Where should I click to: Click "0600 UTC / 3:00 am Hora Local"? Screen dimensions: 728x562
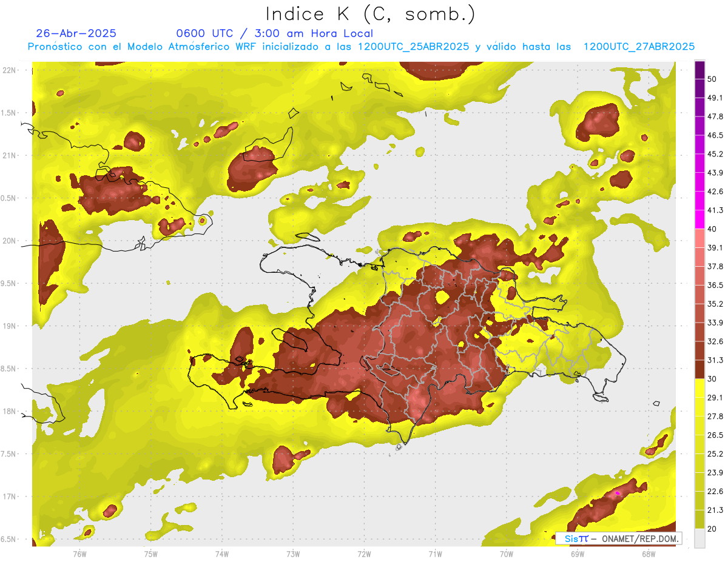[274, 33]
